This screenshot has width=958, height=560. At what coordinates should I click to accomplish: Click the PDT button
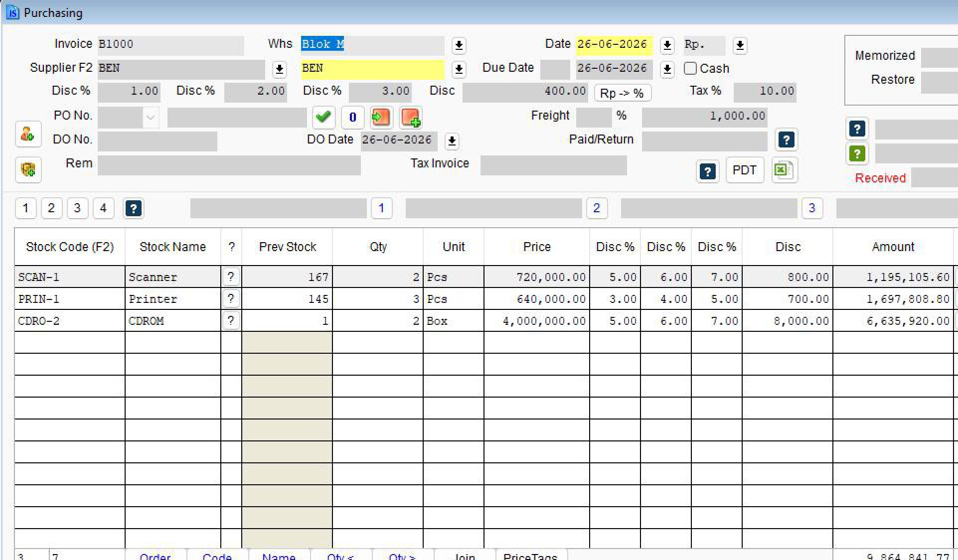(x=744, y=170)
